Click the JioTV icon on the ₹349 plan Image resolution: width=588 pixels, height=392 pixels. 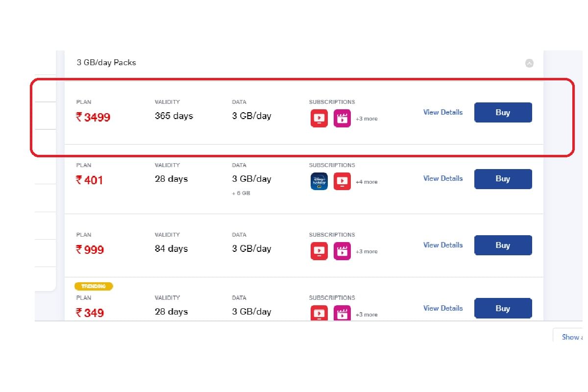318,313
